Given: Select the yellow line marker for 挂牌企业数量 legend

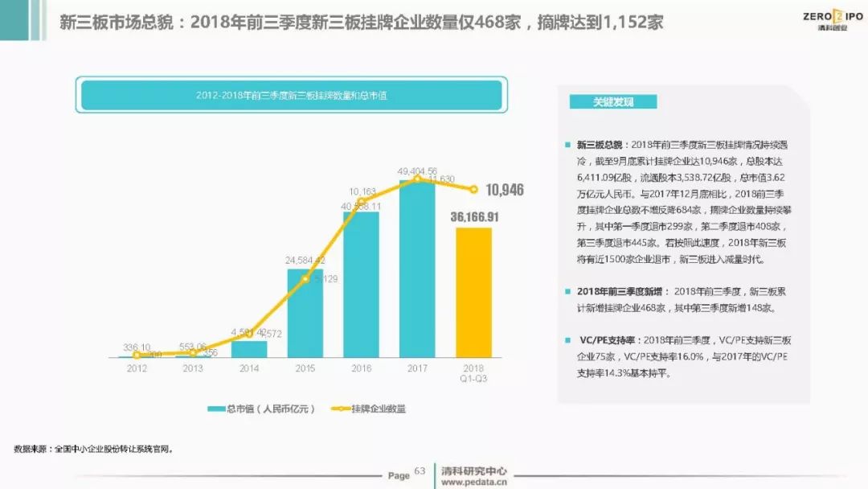Looking at the screenshot, I should click(342, 409).
